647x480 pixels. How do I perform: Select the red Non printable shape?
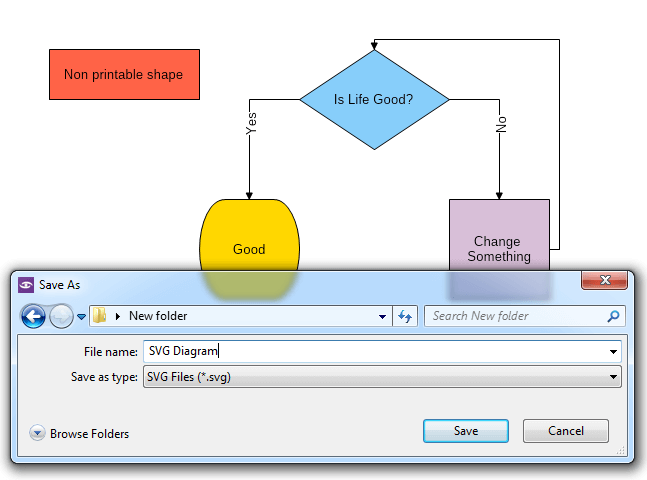[x=124, y=75]
